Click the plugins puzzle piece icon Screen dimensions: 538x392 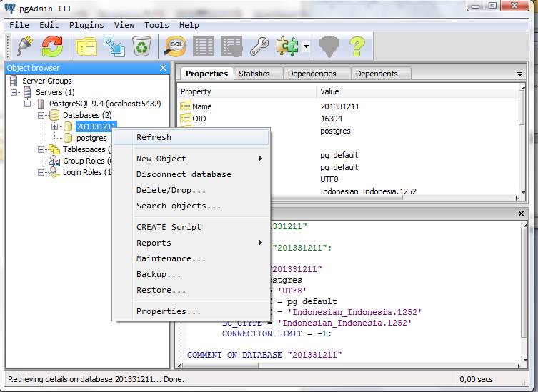pos(287,46)
